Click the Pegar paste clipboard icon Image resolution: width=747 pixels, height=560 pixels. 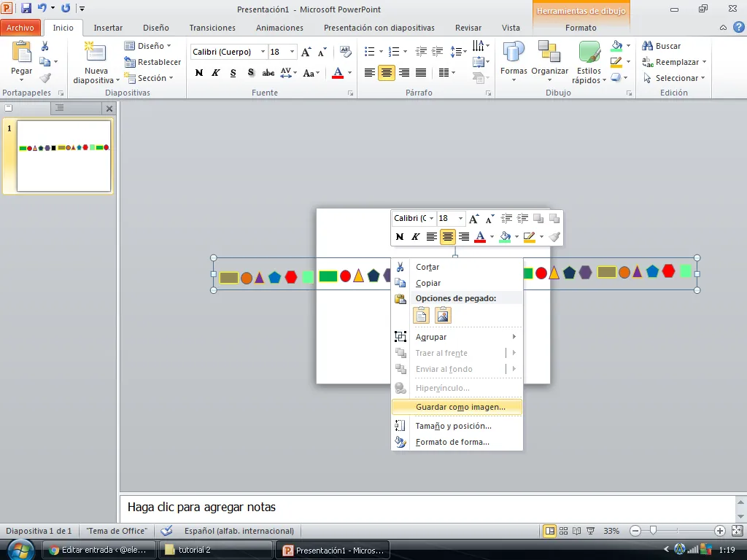(22, 52)
